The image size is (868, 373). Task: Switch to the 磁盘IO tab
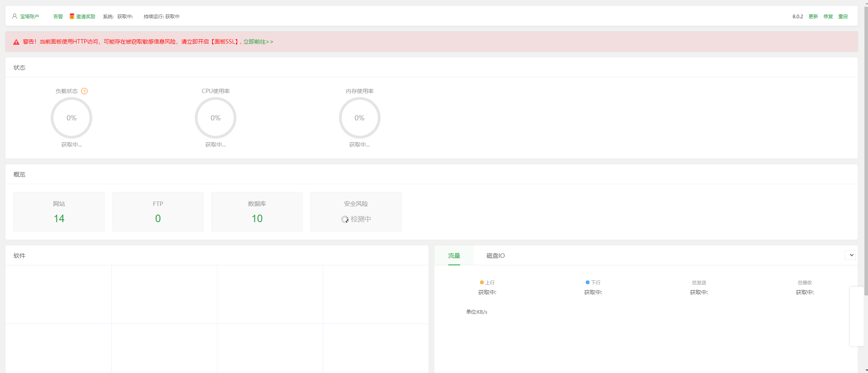point(496,256)
